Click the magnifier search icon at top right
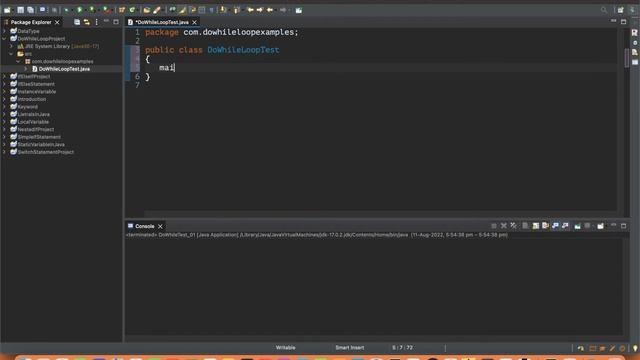The width and height of the screenshot is (640, 360). pyautogui.click(x=604, y=10)
